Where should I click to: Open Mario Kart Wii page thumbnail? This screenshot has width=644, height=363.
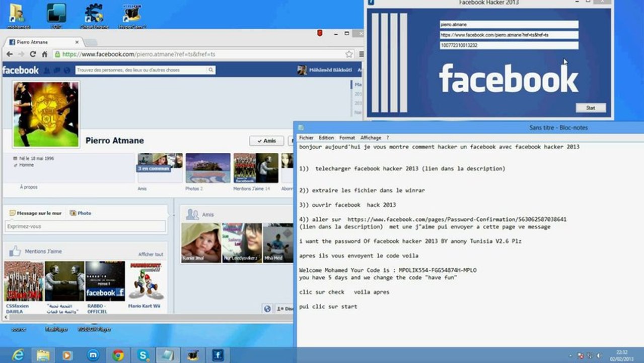[146, 281]
